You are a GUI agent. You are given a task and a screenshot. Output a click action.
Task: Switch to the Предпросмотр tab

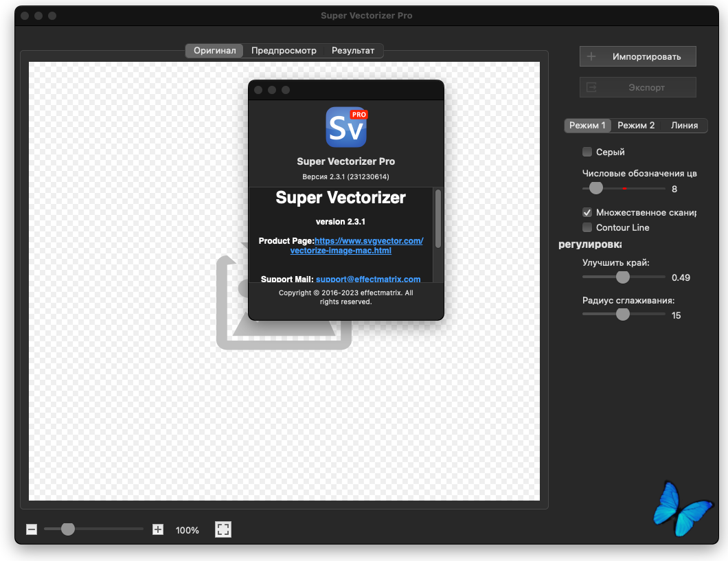[284, 51]
